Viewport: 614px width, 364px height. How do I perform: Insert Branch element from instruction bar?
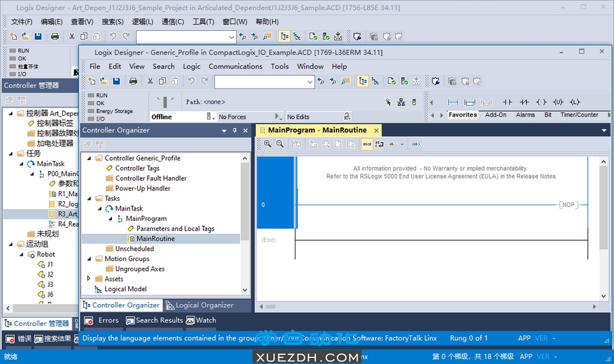pos(469,102)
